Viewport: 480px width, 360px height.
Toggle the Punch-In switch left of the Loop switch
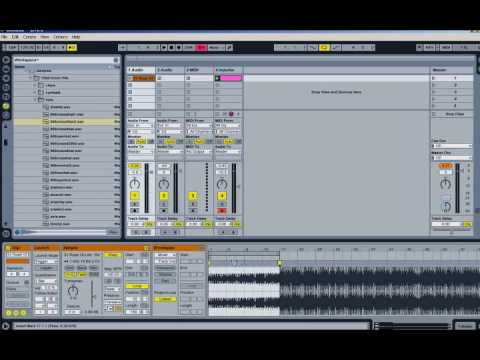(313, 48)
